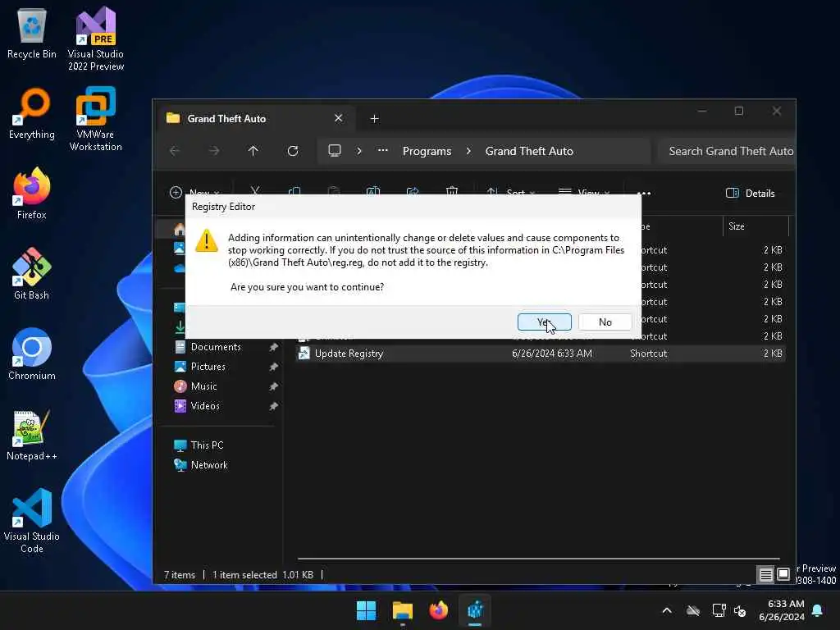The width and height of the screenshot is (840, 630).
Task: Click the Share toolbar icon
Action: pos(413,192)
